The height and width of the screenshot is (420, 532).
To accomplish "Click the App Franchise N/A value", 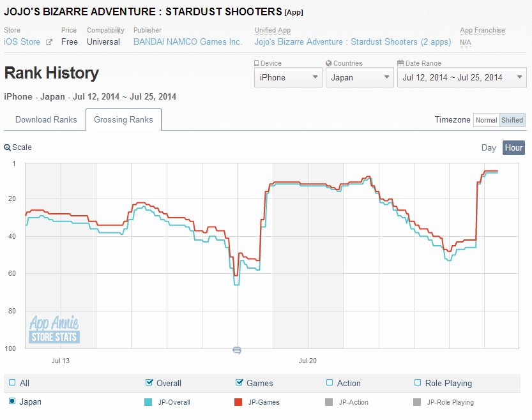I will click(x=465, y=42).
